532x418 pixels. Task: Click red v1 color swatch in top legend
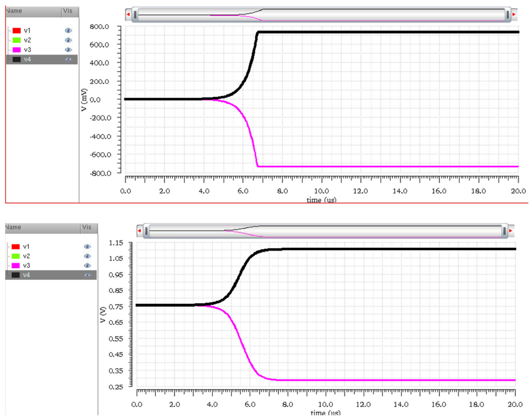pos(17,31)
